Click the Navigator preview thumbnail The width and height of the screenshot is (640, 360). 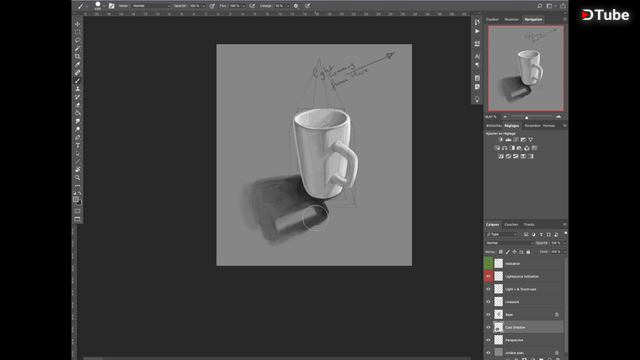pos(526,68)
